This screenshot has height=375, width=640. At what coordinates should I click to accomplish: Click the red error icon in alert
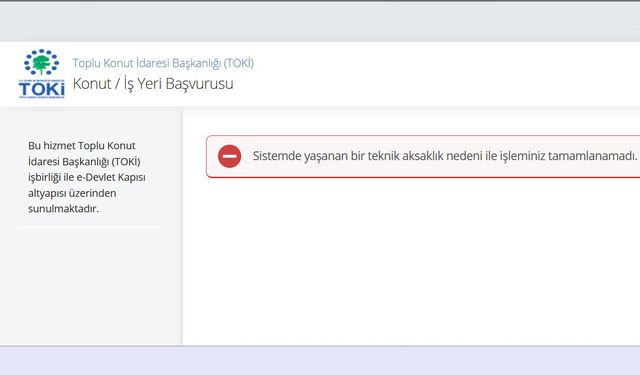click(229, 156)
